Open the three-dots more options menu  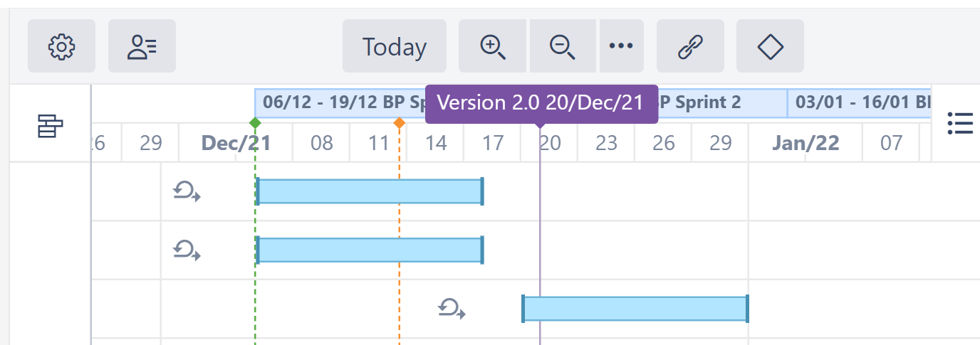click(x=621, y=46)
